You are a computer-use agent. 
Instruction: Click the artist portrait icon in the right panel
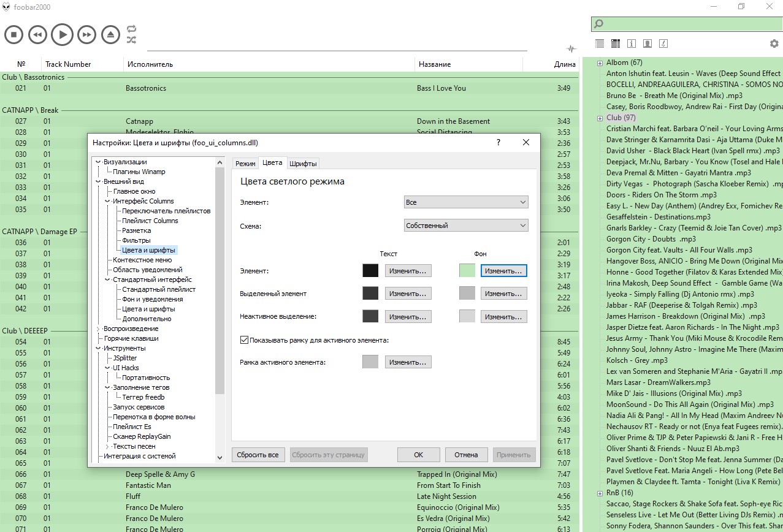click(647, 44)
